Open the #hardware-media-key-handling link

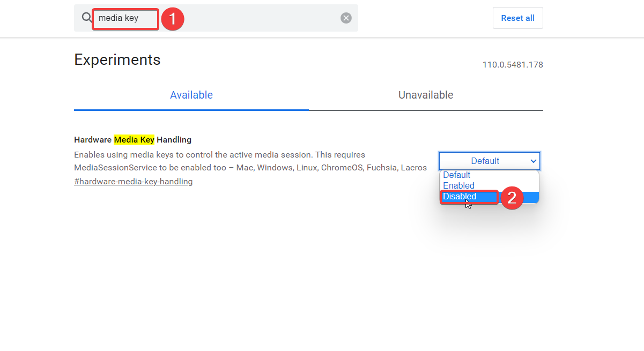133,181
